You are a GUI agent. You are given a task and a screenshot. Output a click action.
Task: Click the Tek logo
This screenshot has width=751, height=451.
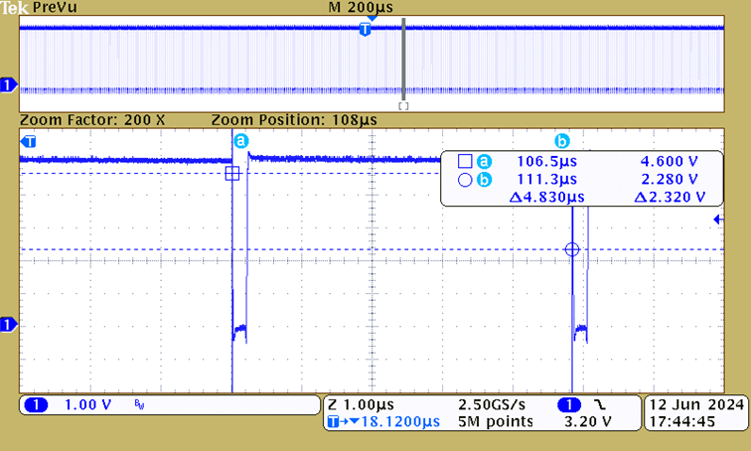coord(14,7)
